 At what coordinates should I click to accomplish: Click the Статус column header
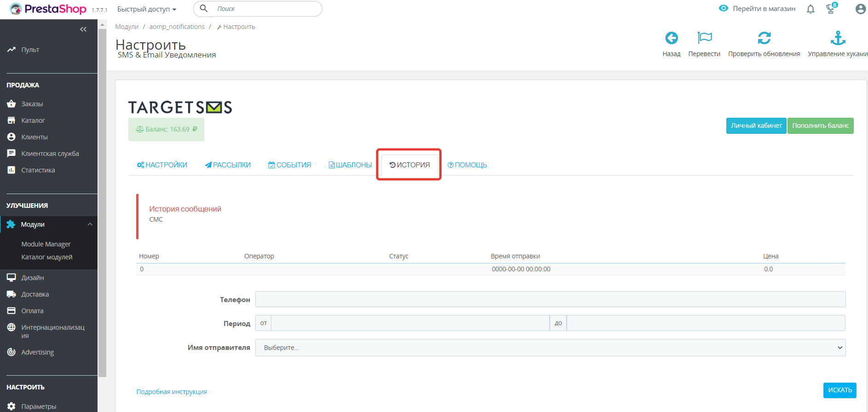point(399,256)
